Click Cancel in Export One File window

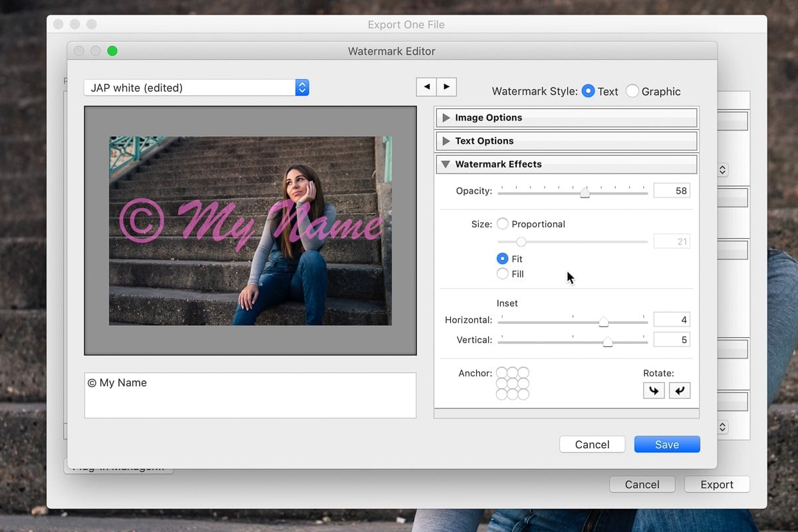642,484
